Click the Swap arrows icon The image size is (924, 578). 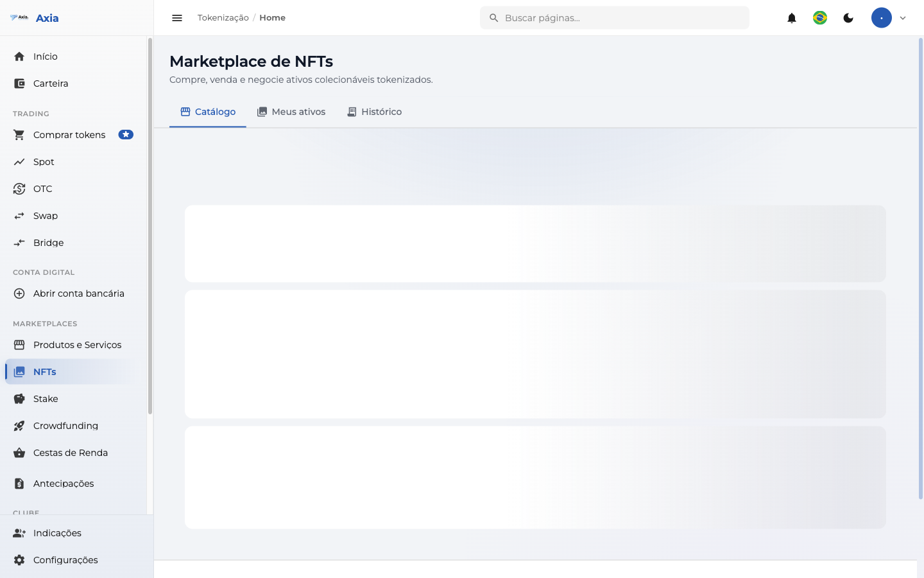[19, 216]
